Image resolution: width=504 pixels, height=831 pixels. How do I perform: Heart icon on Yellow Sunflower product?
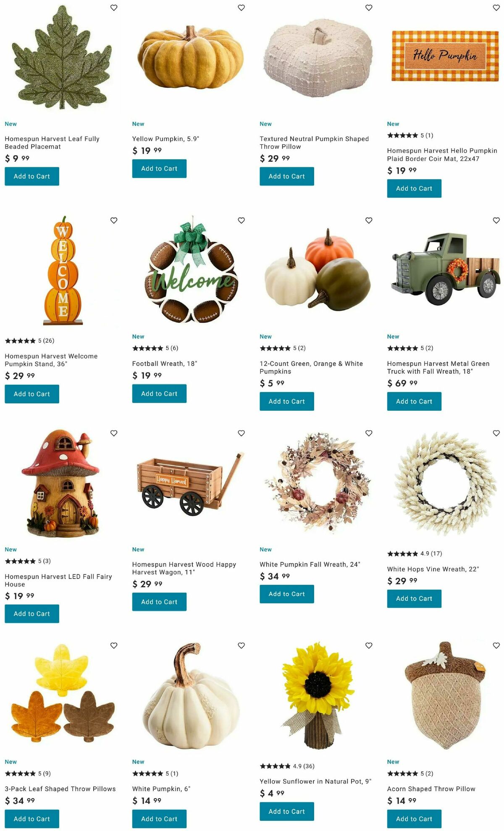369,645
